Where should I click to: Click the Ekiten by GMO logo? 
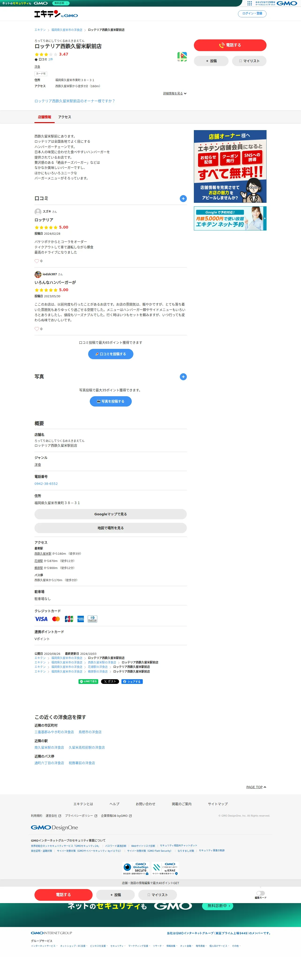(56, 14)
